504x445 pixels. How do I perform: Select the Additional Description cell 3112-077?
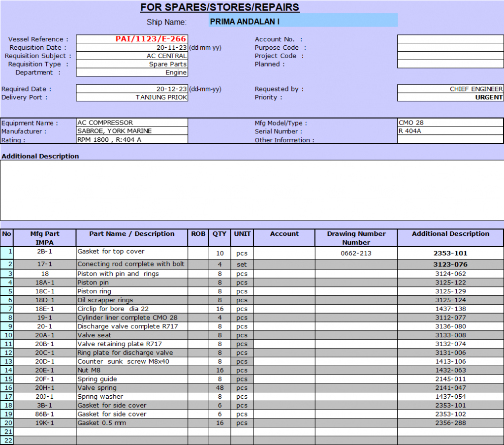coord(450,318)
